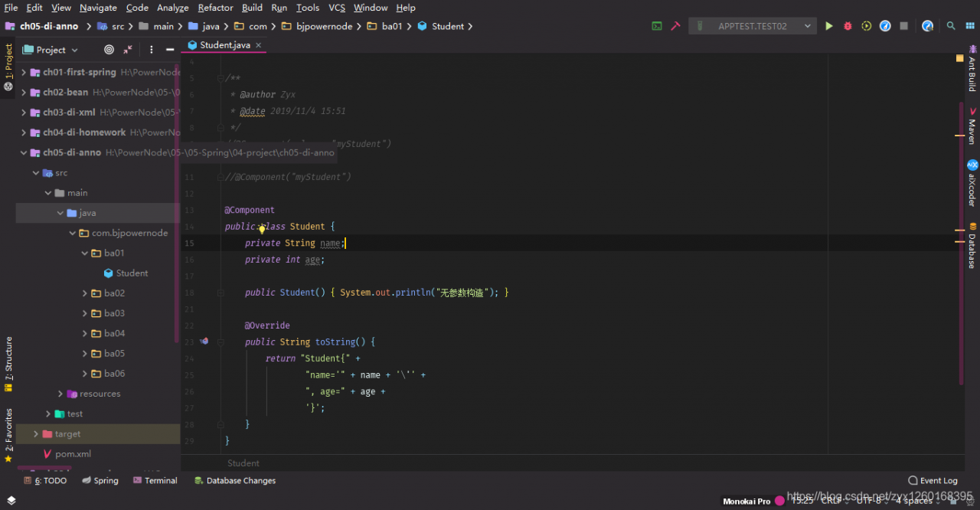Click the override gutter icon at toString
Screen dimensions: 980x510
[204, 342]
